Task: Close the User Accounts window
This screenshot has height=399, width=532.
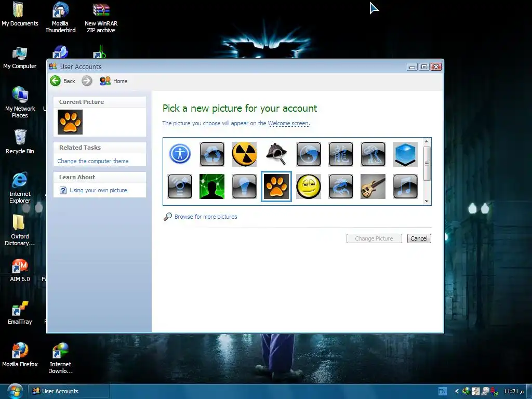Action: click(x=436, y=67)
